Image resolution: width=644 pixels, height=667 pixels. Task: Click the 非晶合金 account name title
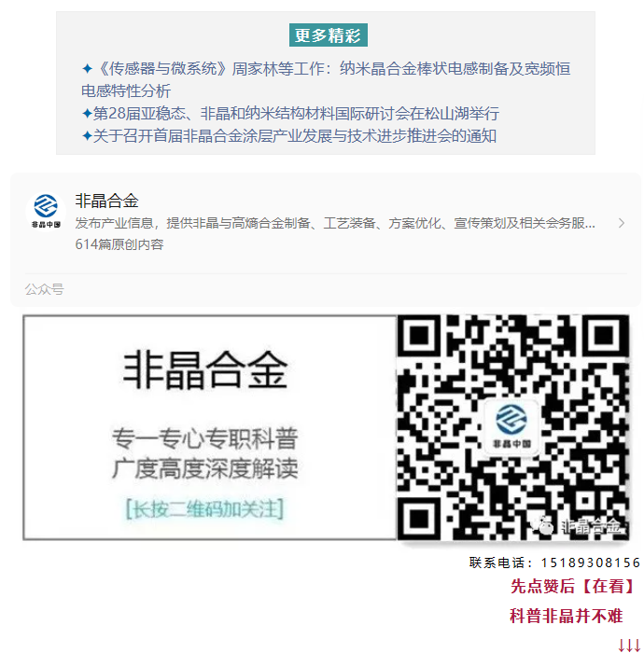tap(106, 201)
